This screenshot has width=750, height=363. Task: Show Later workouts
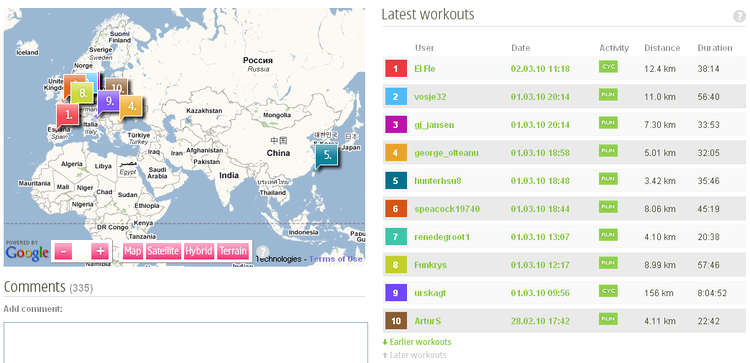pyautogui.click(x=414, y=355)
